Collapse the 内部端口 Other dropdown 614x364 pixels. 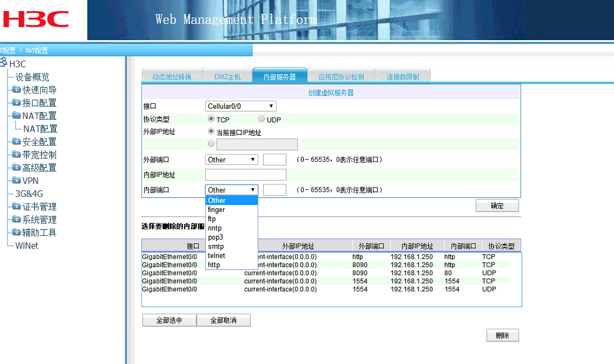231,190
